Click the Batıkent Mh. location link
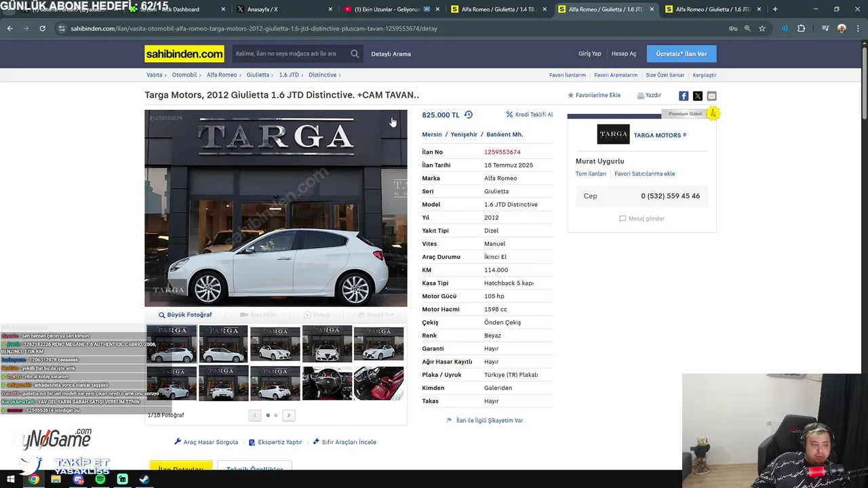The height and width of the screenshot is (488, 868). point(505,134)
